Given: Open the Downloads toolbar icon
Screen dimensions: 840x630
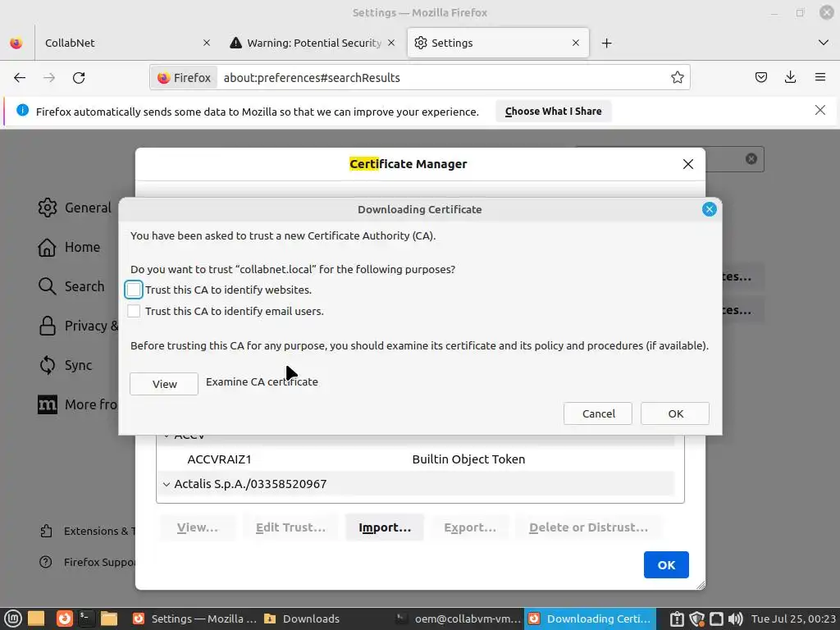Looking at the screenshot, I should coord(790,78).
